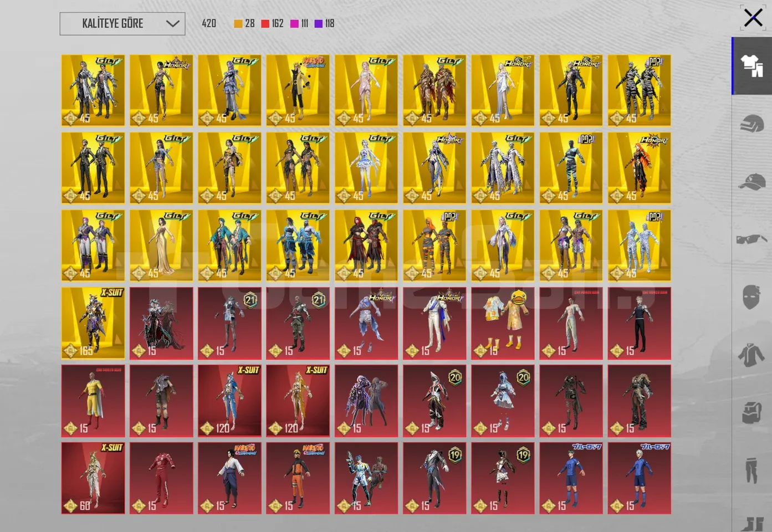Image resolution: width=772 pixels, height=532 pixels.
Task: Select the long golden gown outfit
Action: coord(161,245)
